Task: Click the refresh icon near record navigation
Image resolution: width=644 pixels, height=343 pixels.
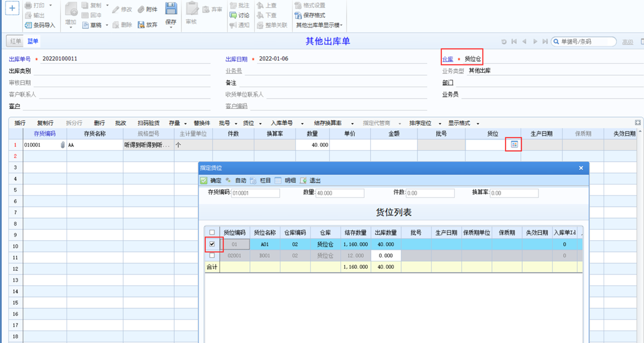Action: click(504, 42)
